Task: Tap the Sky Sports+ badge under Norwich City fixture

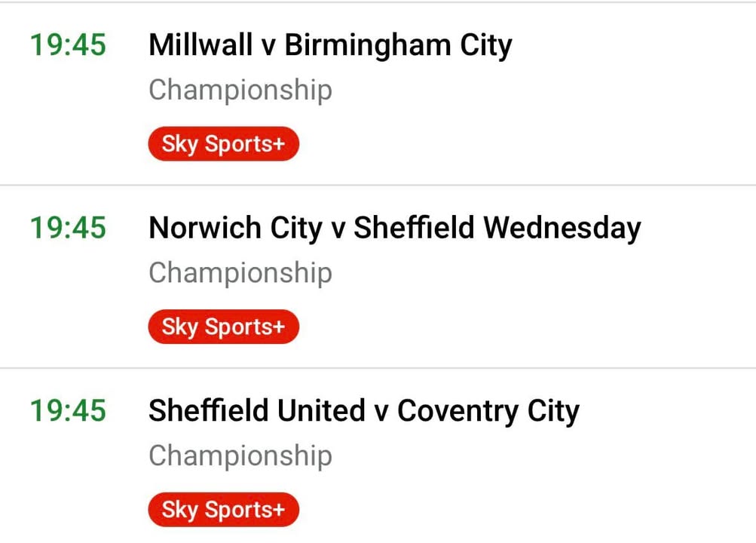Action: pos(223,327)
